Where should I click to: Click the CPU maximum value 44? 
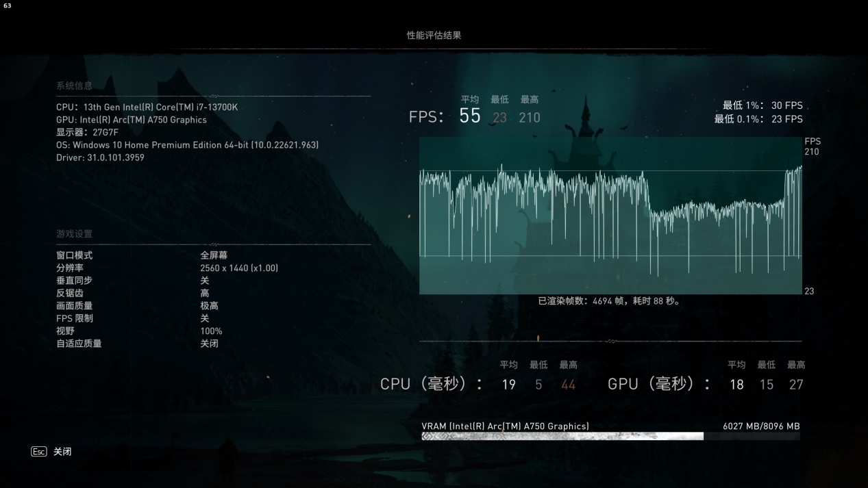tap(569, 385)
